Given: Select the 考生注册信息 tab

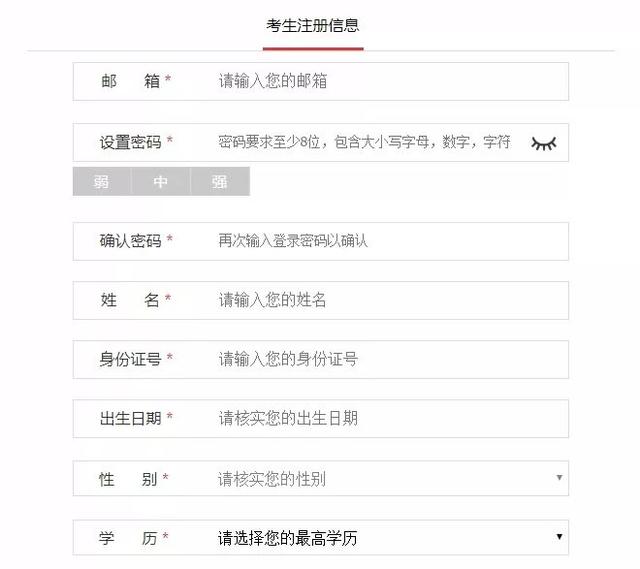Looking at the screenshot, I should [313, 26].
